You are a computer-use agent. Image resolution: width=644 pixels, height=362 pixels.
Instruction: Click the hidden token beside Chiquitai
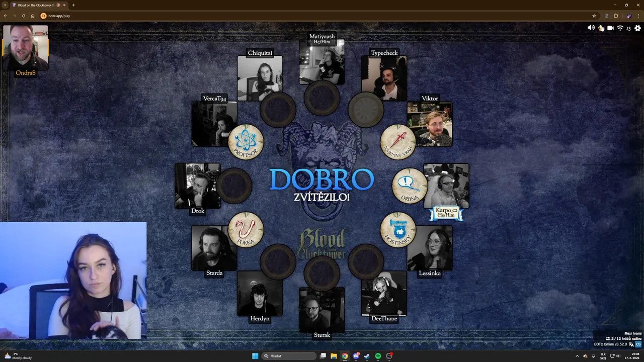coord(278,110)
